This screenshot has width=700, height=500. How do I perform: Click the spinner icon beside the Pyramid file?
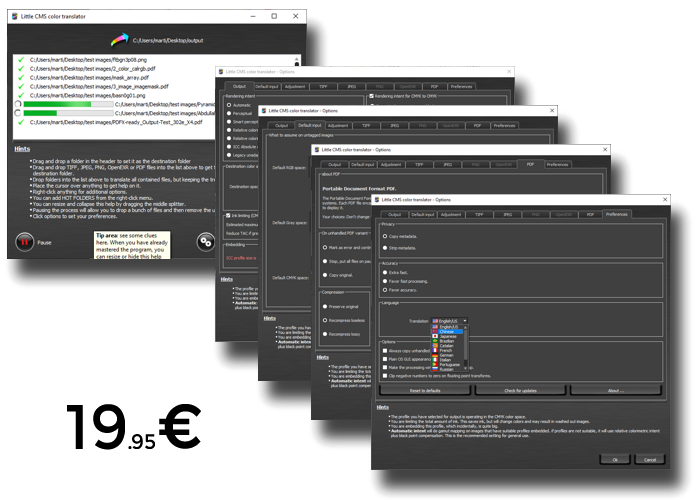point(20,104)
